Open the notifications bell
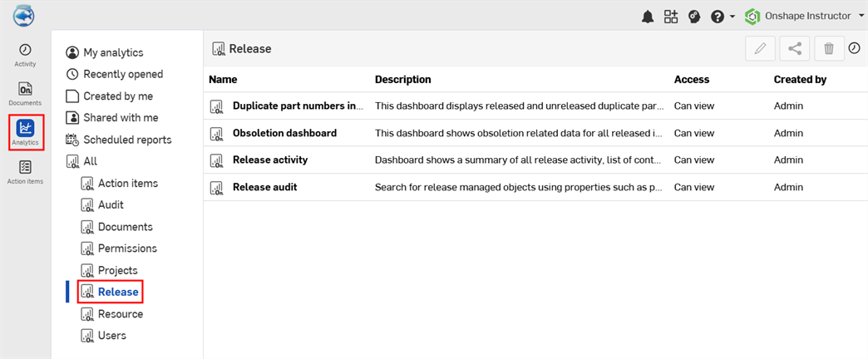 (647, 17)
